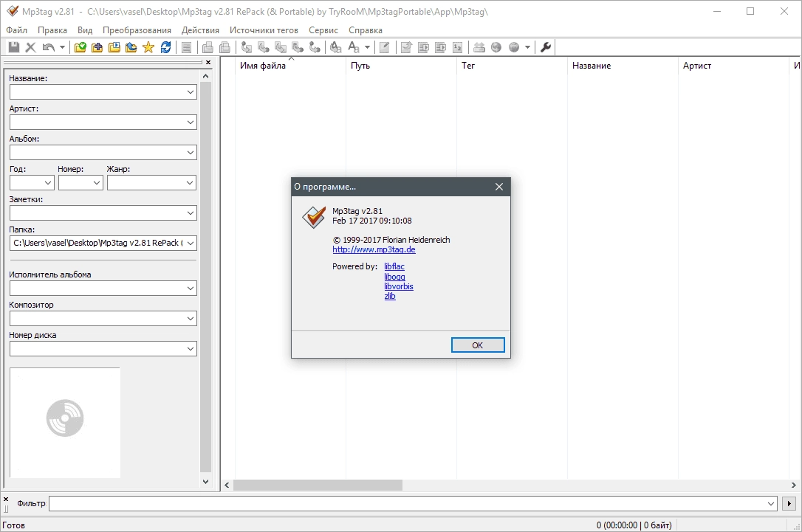Open the libvorbis link

pyautogui.click(x=399, y=286)
